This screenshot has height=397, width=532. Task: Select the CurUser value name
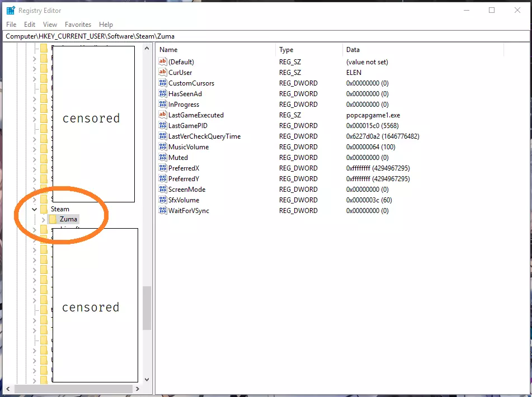pos(180,73)
